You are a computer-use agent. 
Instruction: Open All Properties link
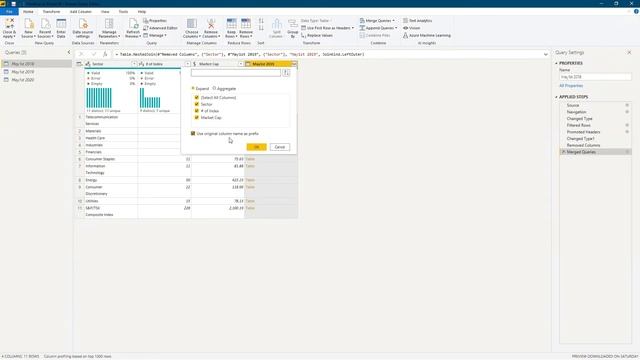[571, 86]
